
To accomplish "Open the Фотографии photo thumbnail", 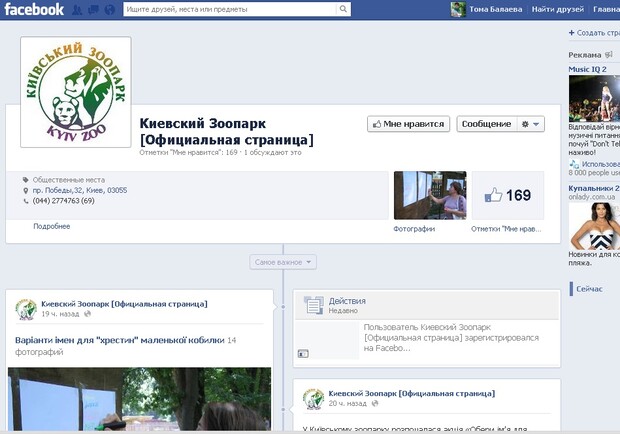I will click(430, 195).
